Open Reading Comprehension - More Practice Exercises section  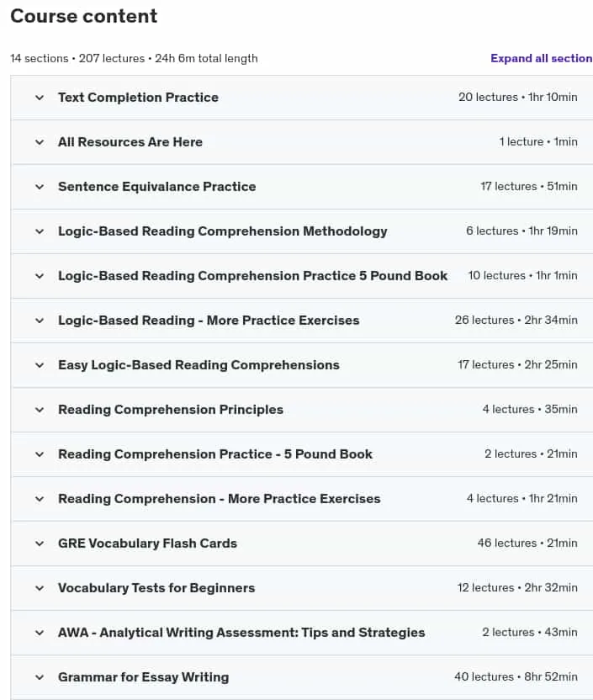coord(302,499)
